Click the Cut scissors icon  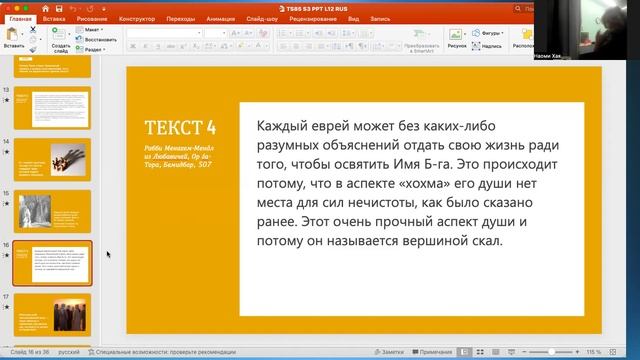tap(33, 29)
